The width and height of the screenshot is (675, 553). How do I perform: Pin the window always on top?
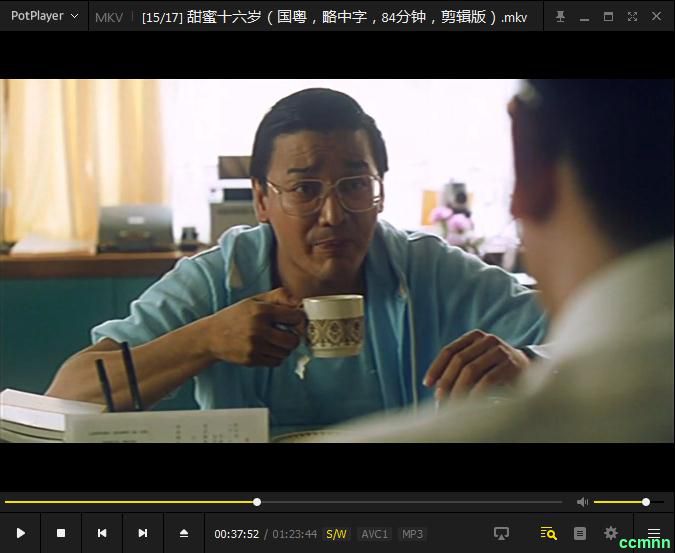(x=560, y=16)
